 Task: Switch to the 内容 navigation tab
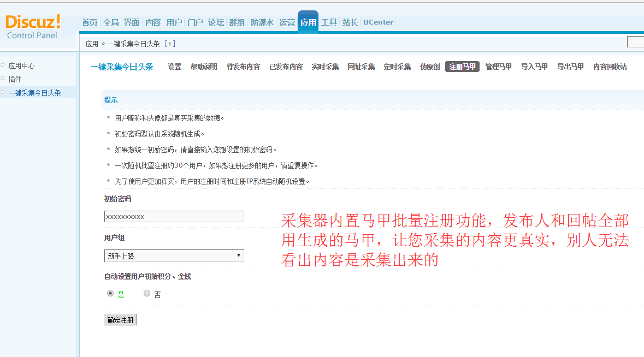point(153,22)
